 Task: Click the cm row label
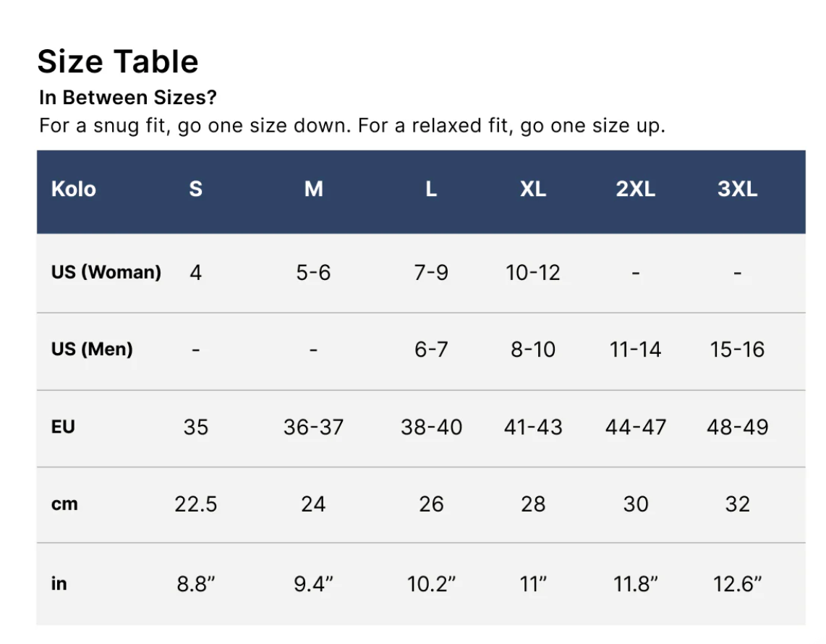coord(64,504)
